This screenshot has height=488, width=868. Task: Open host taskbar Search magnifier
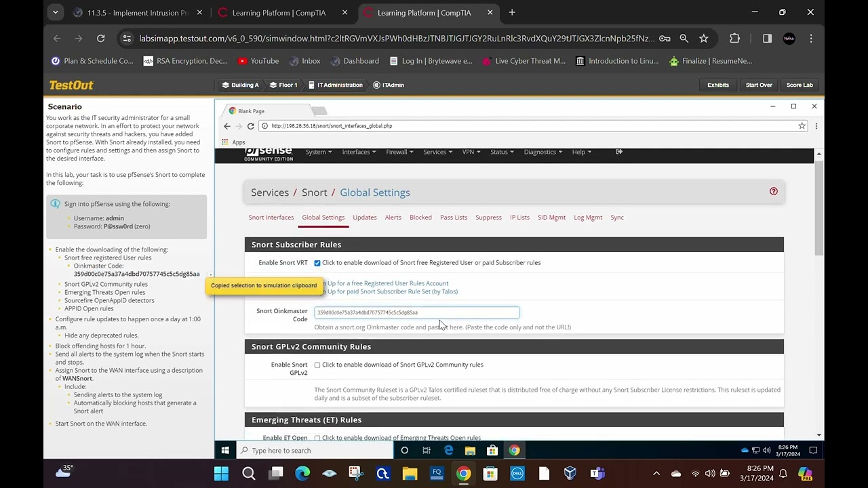248,473
